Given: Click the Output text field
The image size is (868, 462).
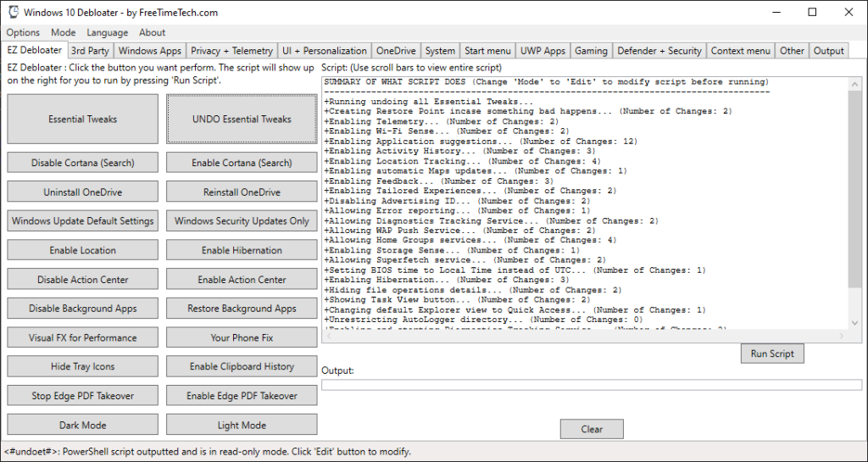Looking at the screenshot, I should pos(592,385).
